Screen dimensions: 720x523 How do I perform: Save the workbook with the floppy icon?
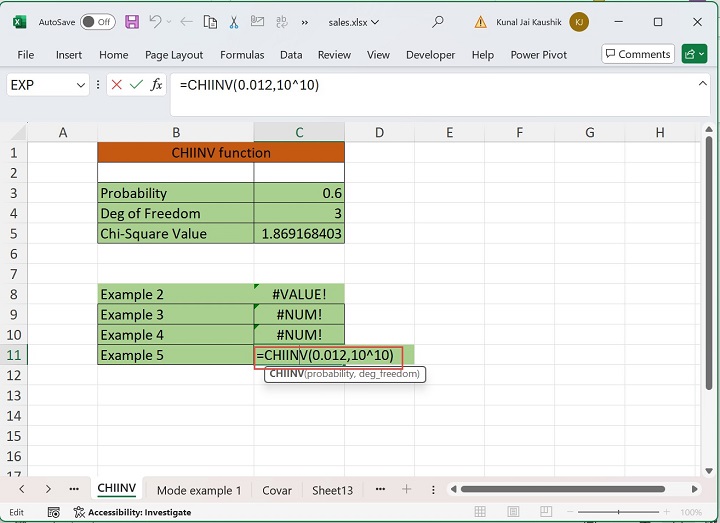point(132,22)
